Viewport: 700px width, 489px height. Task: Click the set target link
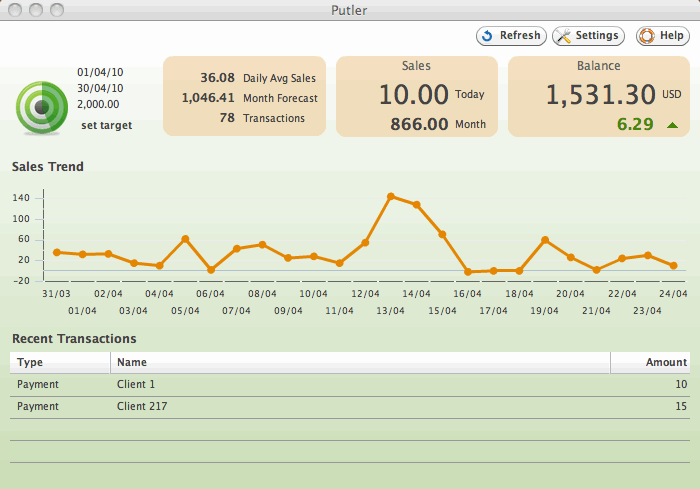click(x=107, y=125)
